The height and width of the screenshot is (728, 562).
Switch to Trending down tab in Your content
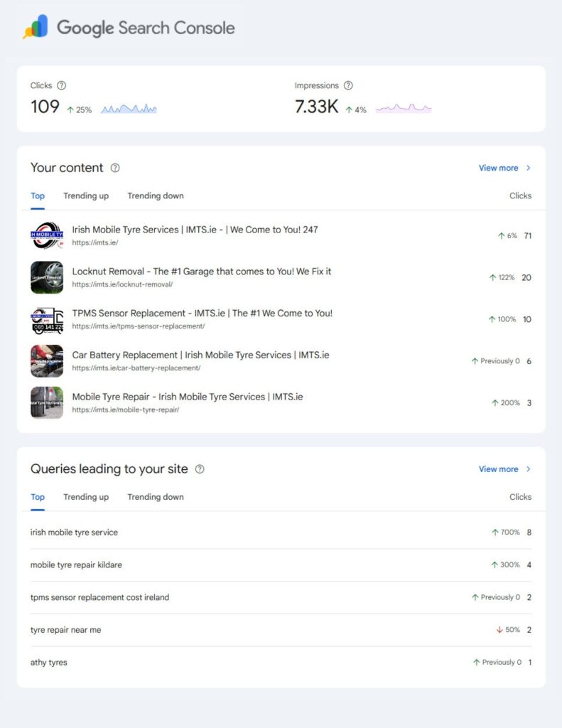coord(155,196)
